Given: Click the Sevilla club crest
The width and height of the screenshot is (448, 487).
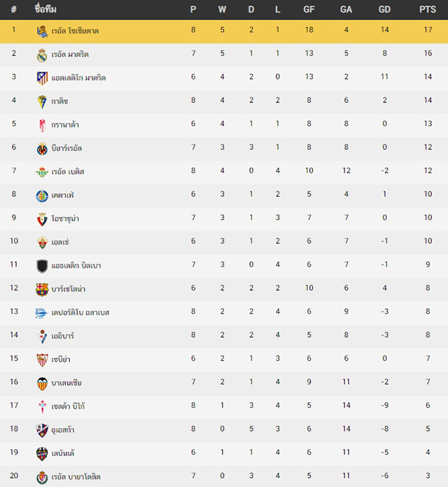Looking at the screenshot, I should coord(42,359).
